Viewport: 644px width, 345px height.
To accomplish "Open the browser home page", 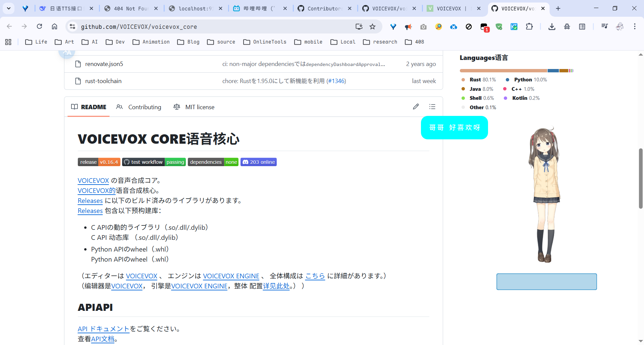I will point(54,26).
